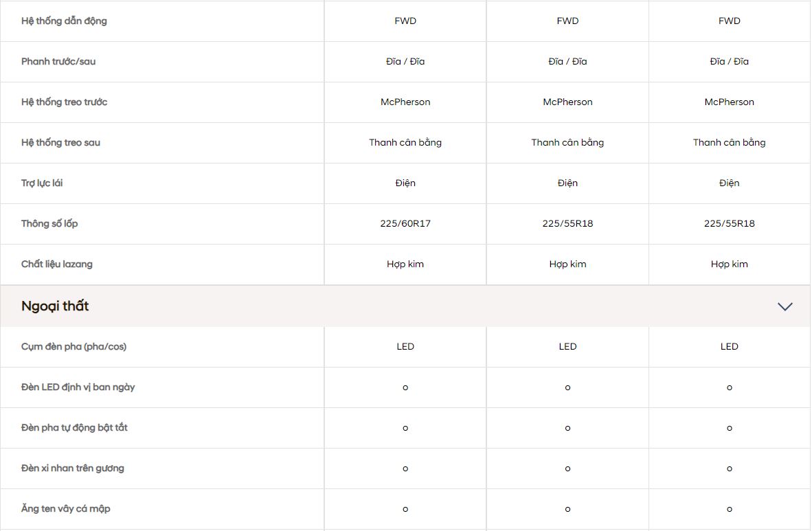Click the Hệ thống treo sau label
Screen dimensions: 812x531
pyautogui.click(x=60, y=142)
